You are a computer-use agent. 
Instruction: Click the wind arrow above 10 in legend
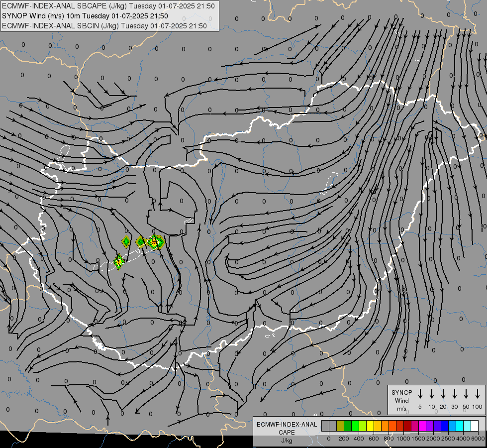click(x=431, y=393)
